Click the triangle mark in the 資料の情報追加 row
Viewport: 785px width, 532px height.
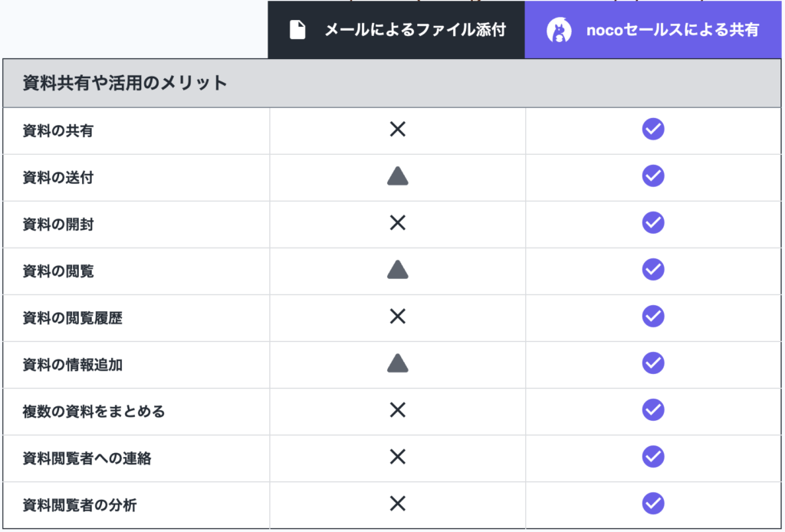398,363
